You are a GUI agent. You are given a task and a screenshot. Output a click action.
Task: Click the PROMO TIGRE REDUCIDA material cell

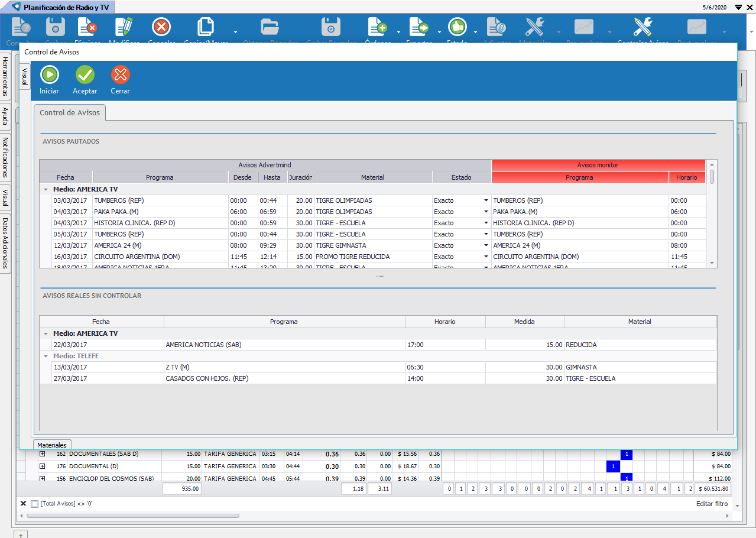pyautogui.click(x=373, y=257)
